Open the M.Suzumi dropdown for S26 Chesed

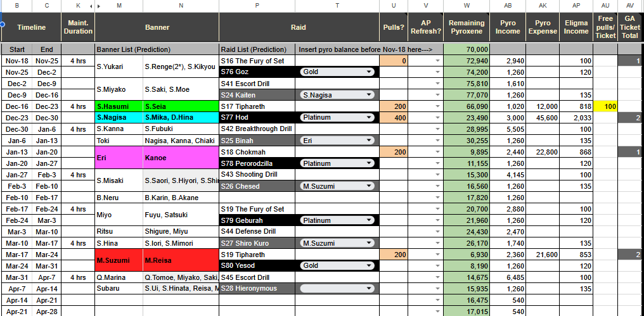[x=337, y=186]
